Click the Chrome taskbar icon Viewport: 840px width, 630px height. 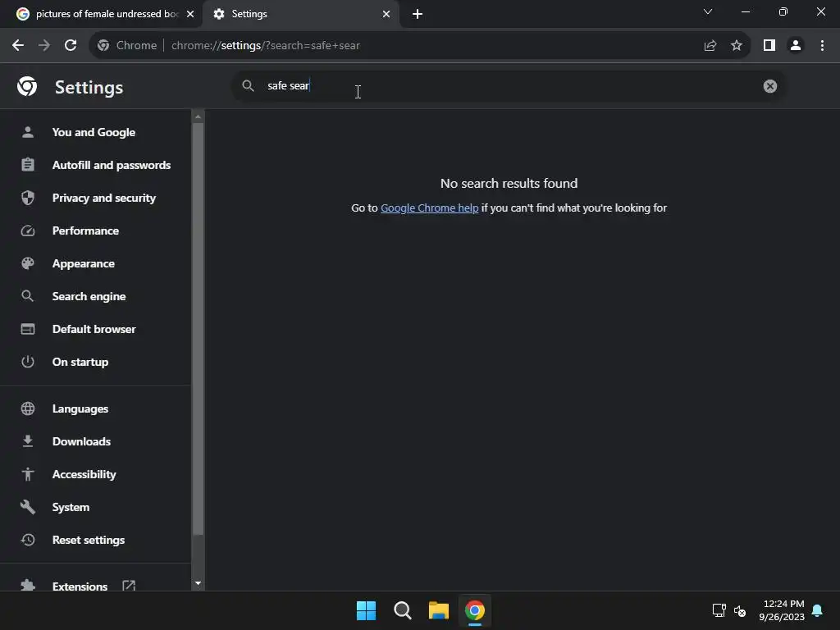[475, 610]
